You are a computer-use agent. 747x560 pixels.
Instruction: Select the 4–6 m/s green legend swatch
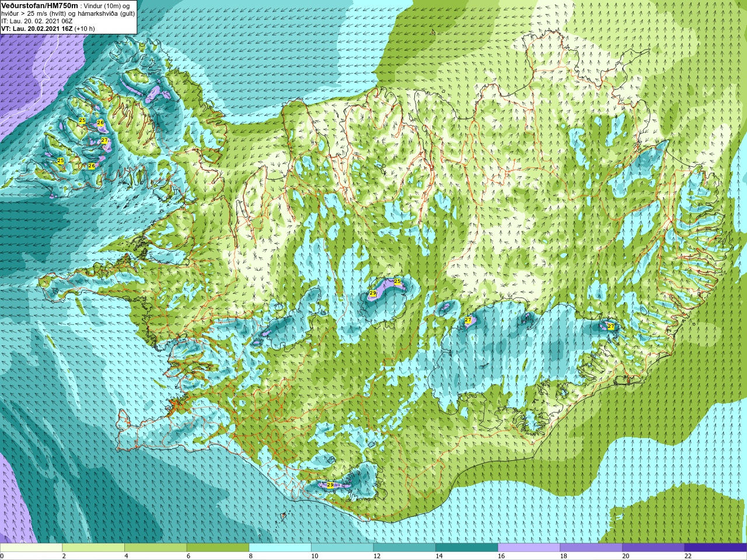(155, 548)
